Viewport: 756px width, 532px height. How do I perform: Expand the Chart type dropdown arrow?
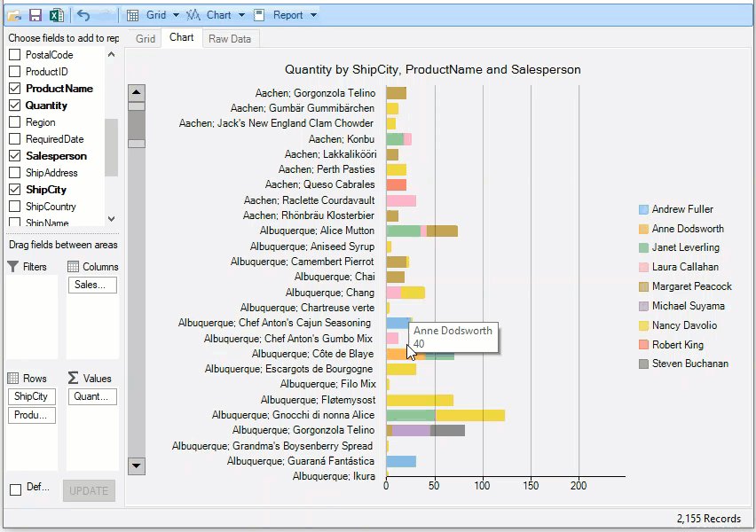click(241, 15)
